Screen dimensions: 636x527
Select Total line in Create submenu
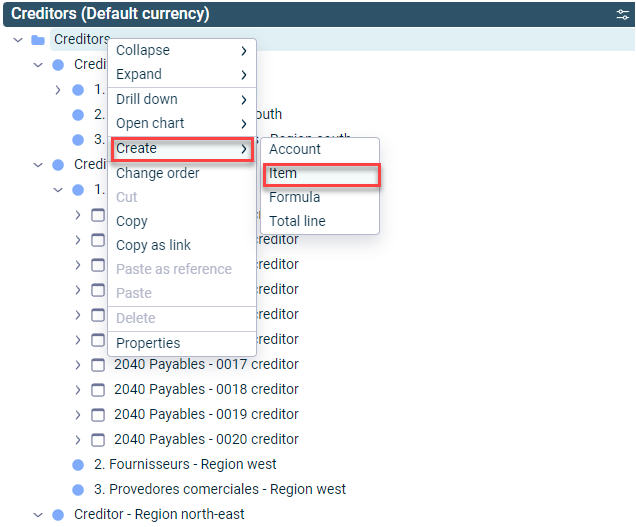320,221
